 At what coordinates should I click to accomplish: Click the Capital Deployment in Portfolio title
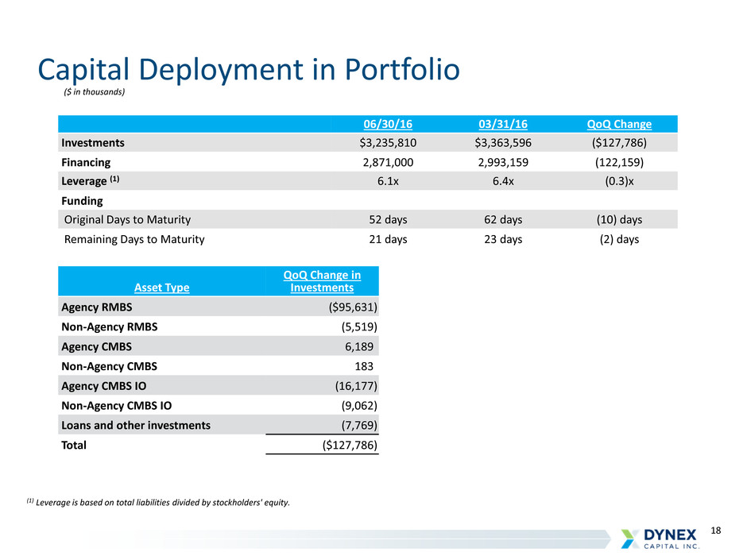(249, 70)
